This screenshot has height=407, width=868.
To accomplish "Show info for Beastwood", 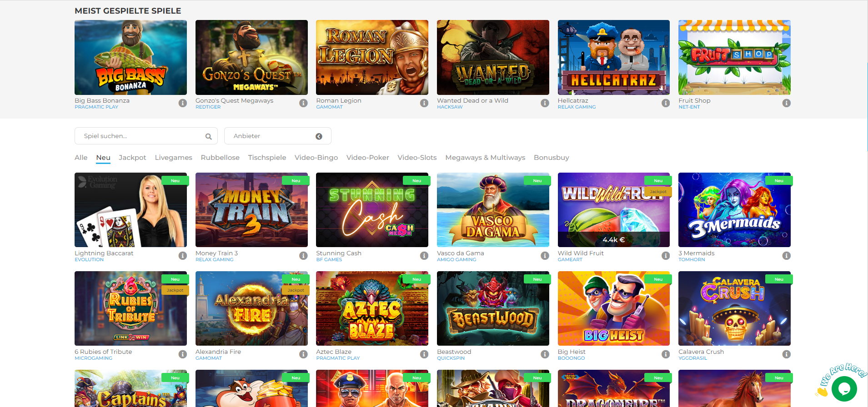I will click(545, 354).
